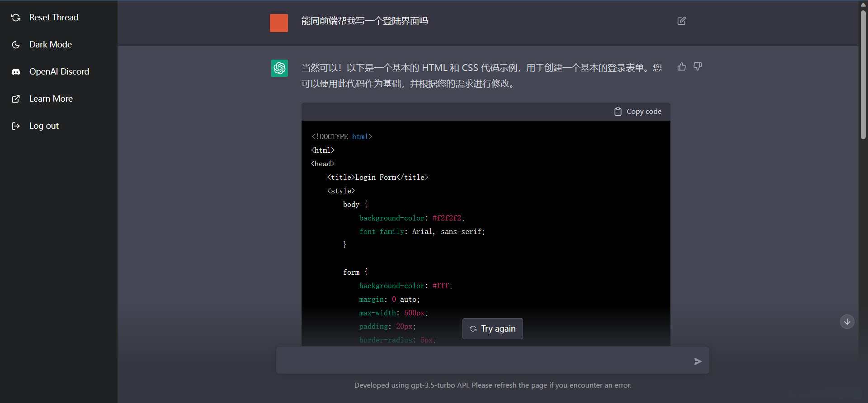
Task: Give thumbs down to the response
Action: 698,67
